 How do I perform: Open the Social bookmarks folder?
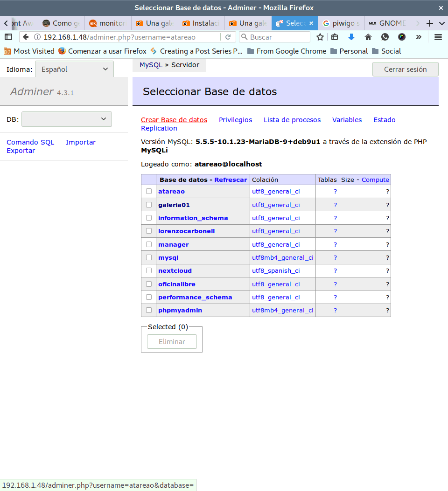pyautogui.click(x=386, y=51)
